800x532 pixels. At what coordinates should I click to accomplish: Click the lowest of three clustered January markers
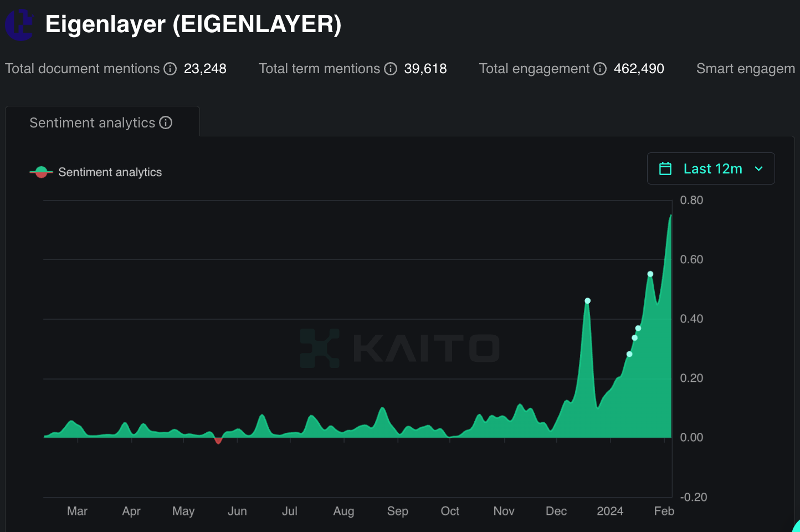(629, 354)
